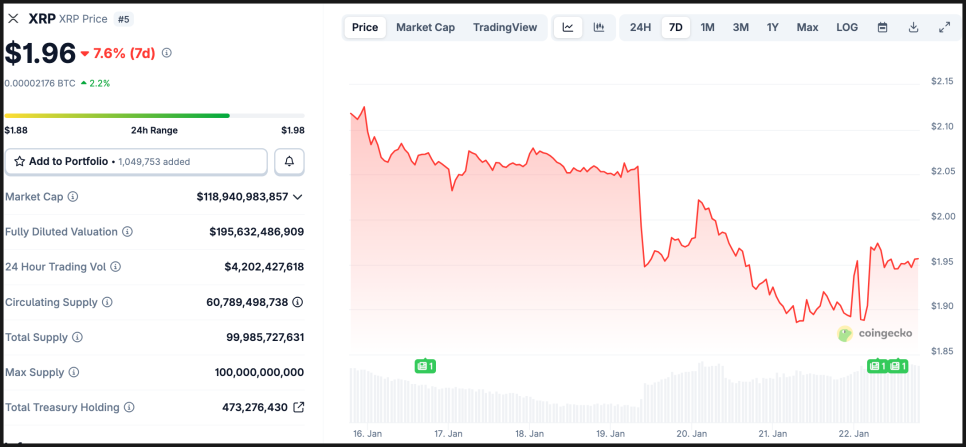Switch to the candlestick chart icon
966x447 pixels.
[x=598, y=27]
